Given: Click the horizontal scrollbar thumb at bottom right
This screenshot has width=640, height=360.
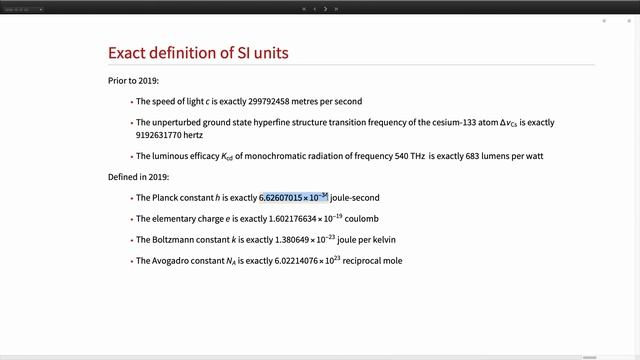Looking at the screenshot, I should click(589, 358).
